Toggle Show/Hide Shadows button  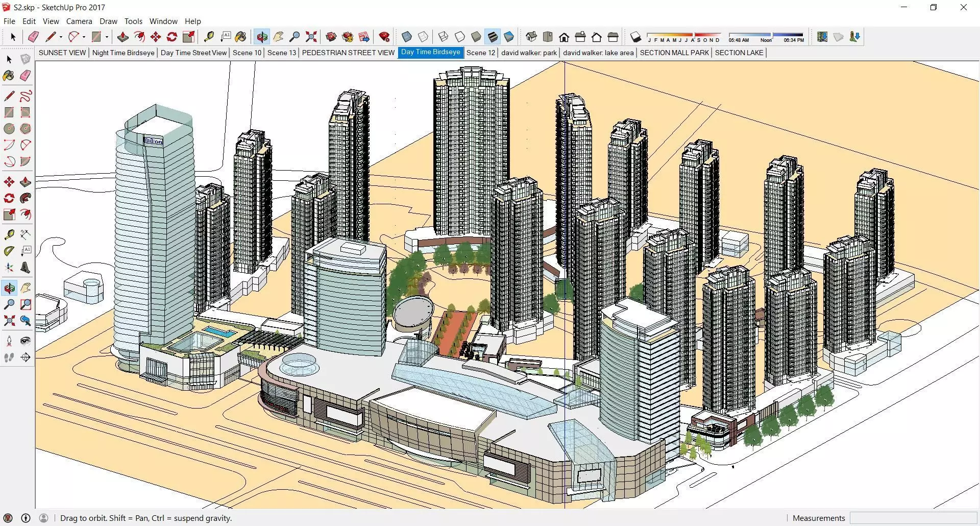point(635,37)
